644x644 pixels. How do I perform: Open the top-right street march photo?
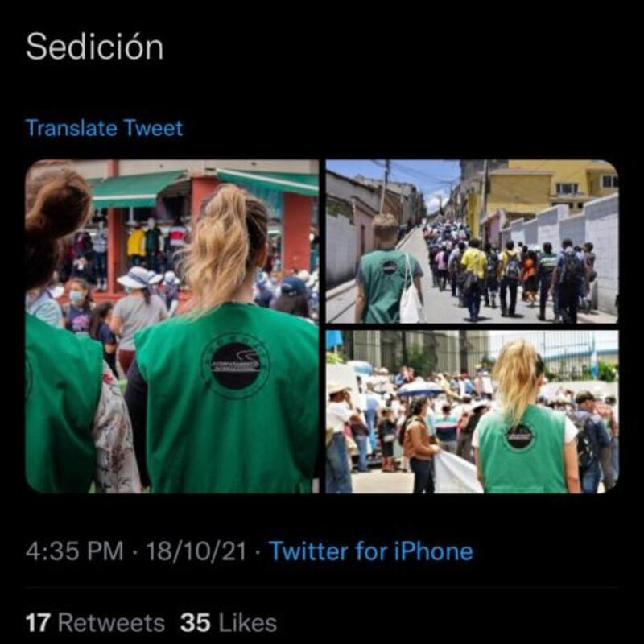tap(472, 241)
